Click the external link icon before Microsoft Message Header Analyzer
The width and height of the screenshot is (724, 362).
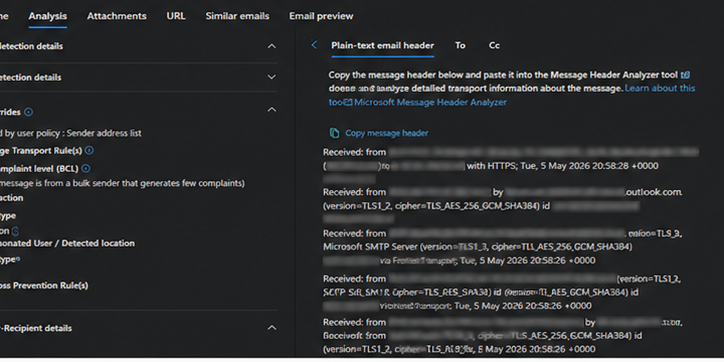point(349,102)
